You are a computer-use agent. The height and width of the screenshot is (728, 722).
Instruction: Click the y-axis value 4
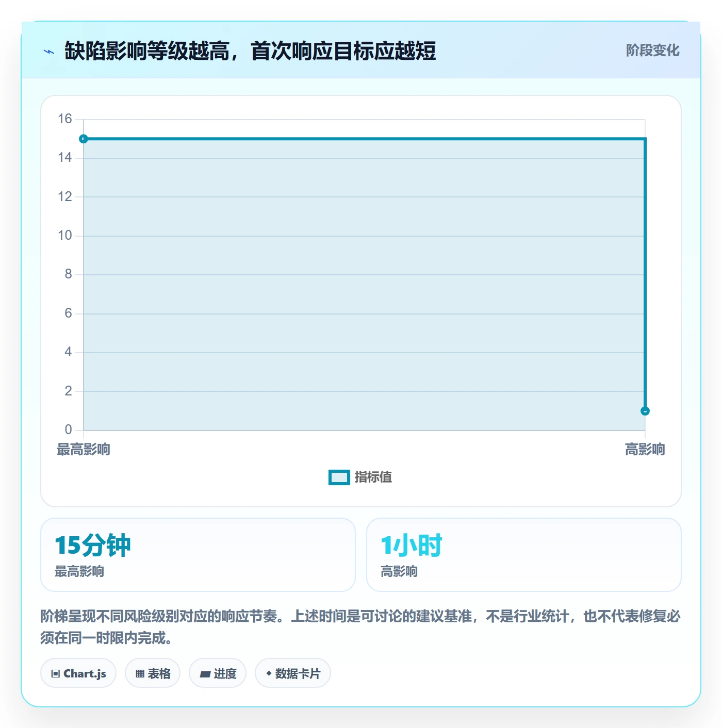pyautogui.click(x=68, y=352)
